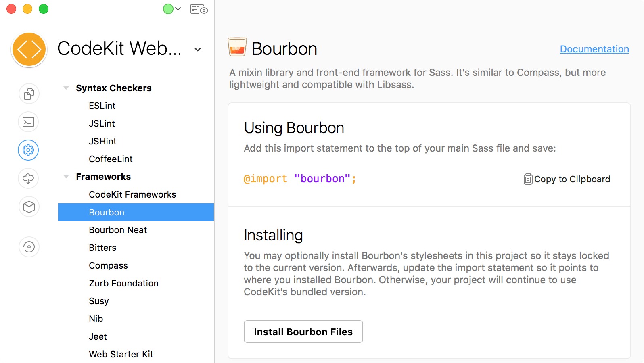The height and width of the screenshot is (363, 644).
Task: Click Install Bourbon Files button
Action: coord(303,332)
